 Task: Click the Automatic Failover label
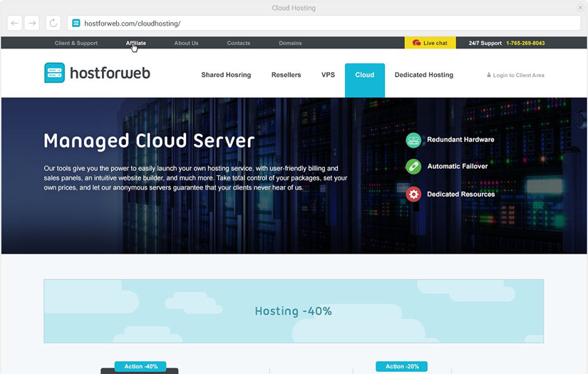point(458,167)
